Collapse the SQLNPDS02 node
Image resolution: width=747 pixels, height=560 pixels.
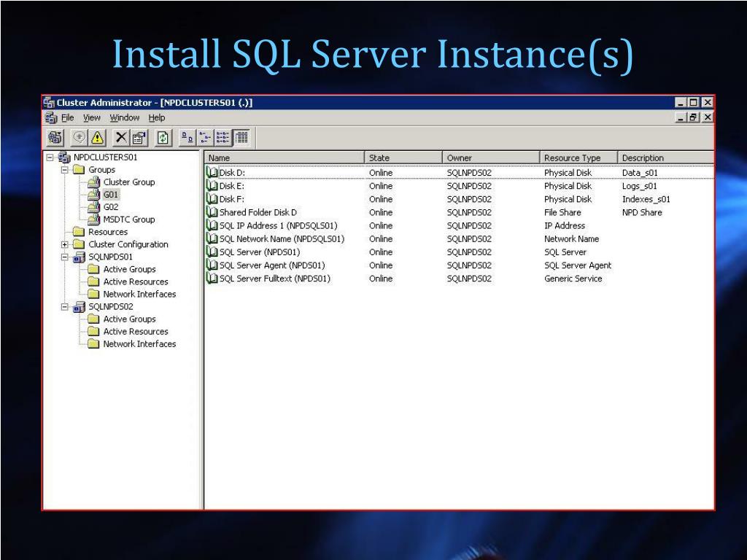click(65, 307)
